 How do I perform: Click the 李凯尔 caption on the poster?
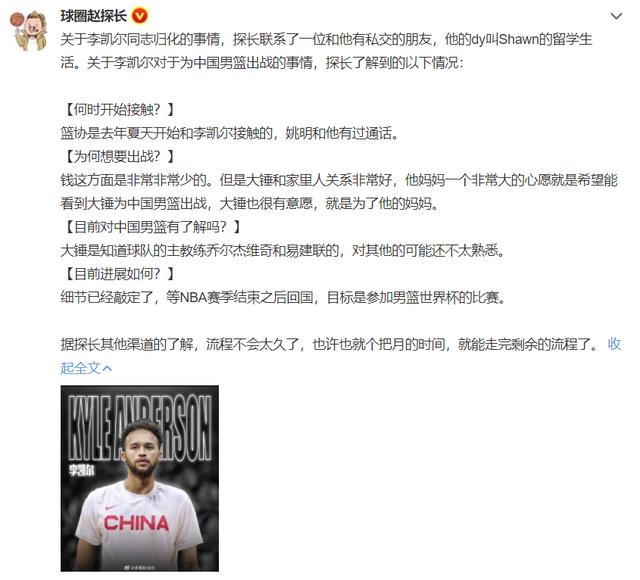click(x=82, y=470)
